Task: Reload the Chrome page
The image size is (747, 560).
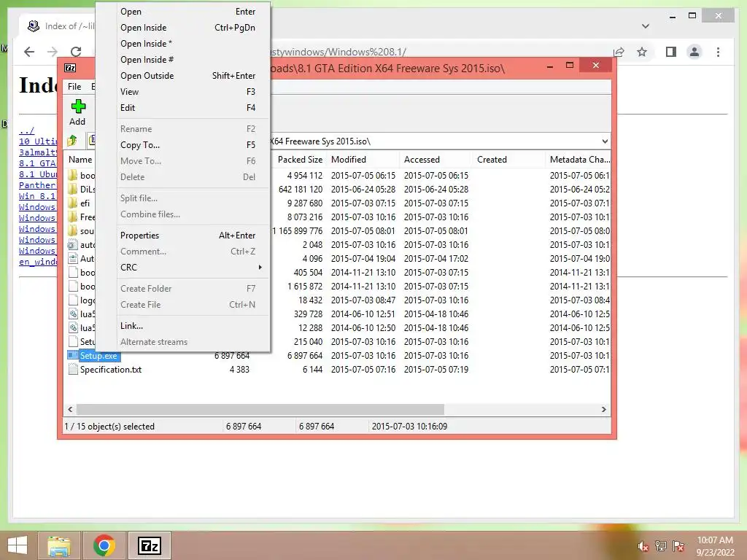Action: pos(76,52)
